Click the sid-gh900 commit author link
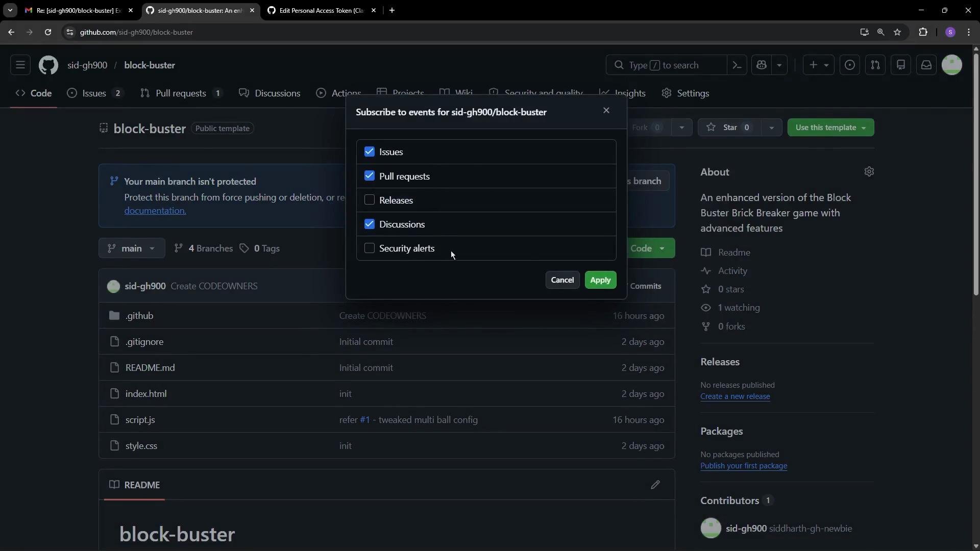The width and height of the screenshot is (980, 551). click(145, 286)
